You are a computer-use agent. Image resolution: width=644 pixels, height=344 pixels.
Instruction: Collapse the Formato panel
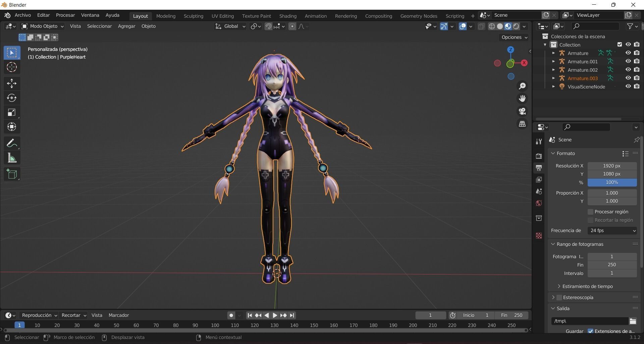tap(553, 153)
